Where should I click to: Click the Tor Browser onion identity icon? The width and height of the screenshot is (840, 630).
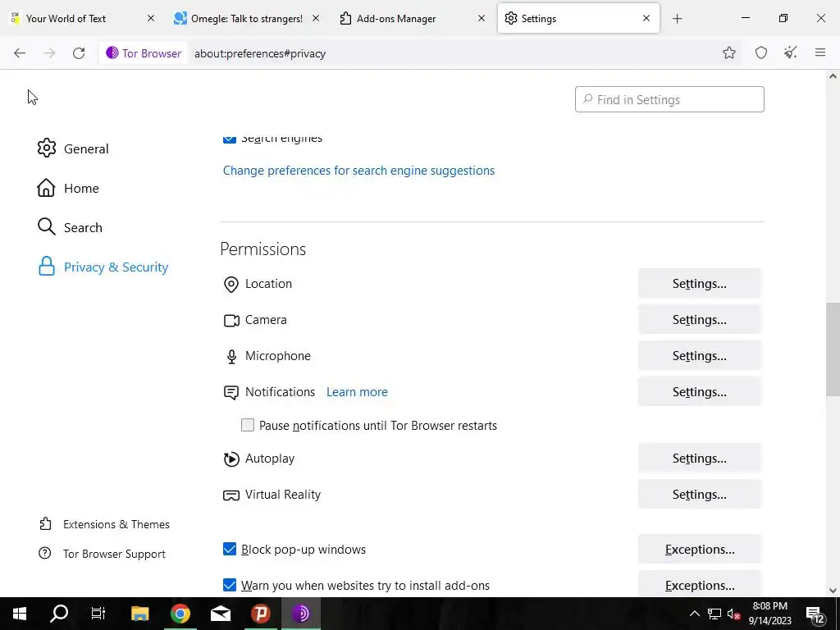click(112, 53)
